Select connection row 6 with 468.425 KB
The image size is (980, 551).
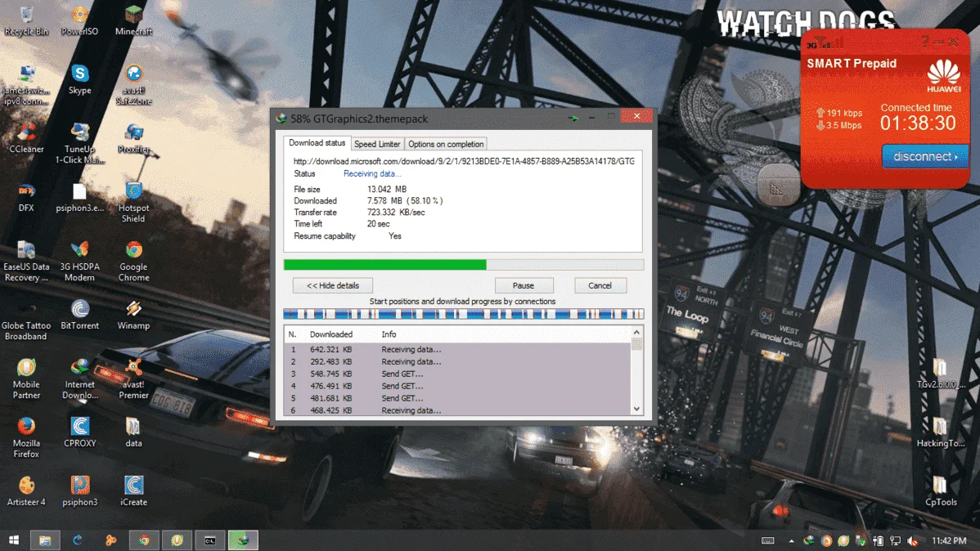click(x=457, y=410)
